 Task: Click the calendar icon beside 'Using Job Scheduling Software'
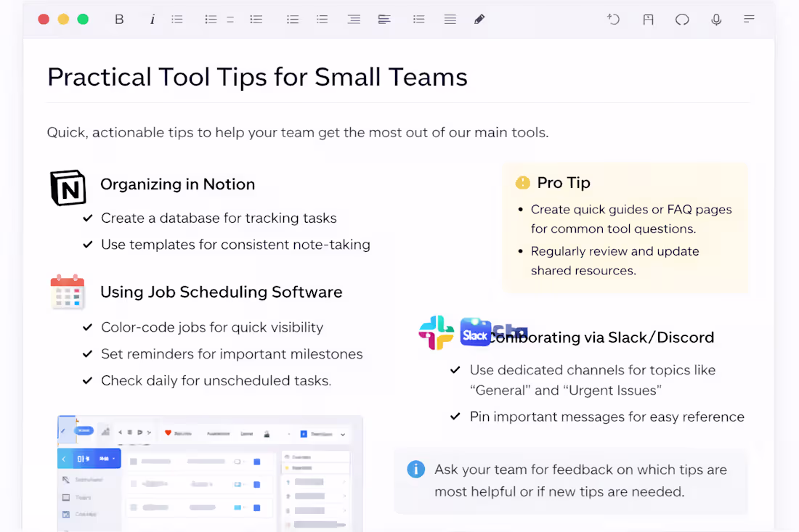click(x=68, y=292)
